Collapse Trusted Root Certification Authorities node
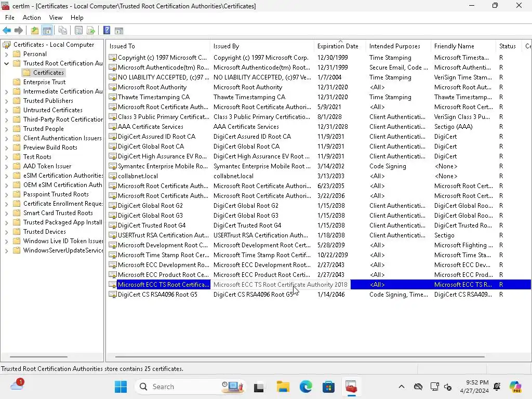This screenshot has height=399, width=532. 6,63
